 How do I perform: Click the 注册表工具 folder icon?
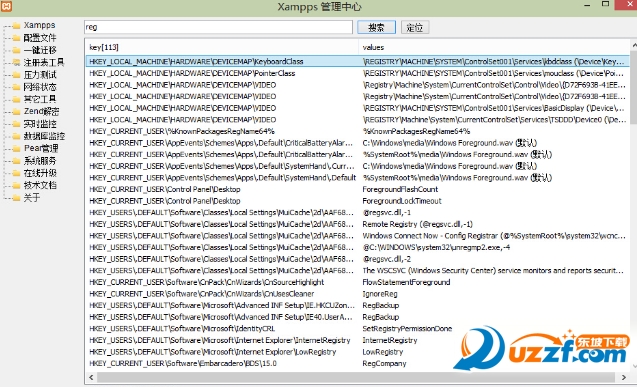[16, 63]
